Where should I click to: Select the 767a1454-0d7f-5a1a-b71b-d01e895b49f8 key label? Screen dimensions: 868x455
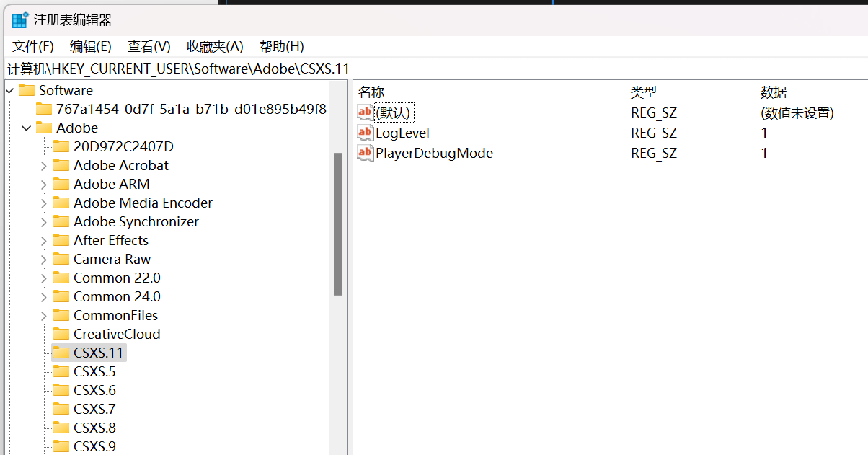191,109
